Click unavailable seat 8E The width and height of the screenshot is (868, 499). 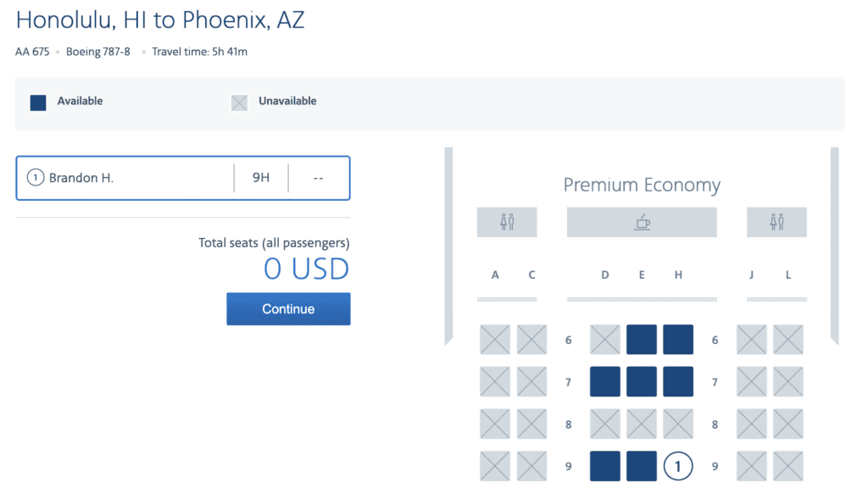(x=642, y=424)
